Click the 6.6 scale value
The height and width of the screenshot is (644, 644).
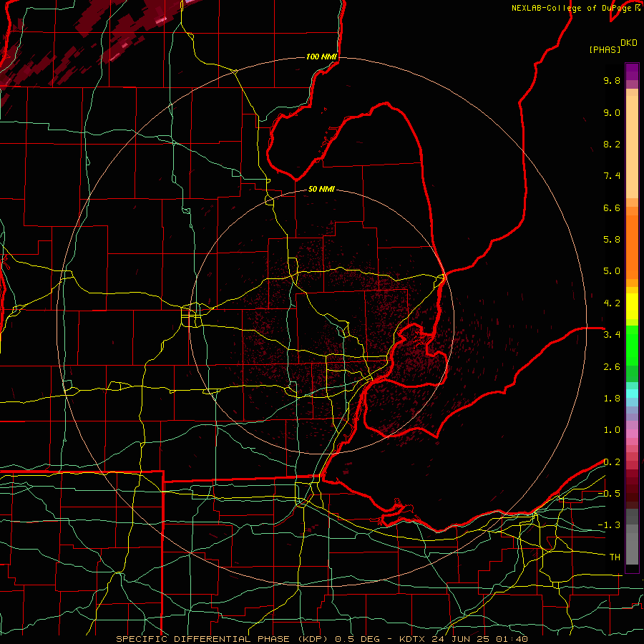[x=612, y=208]
